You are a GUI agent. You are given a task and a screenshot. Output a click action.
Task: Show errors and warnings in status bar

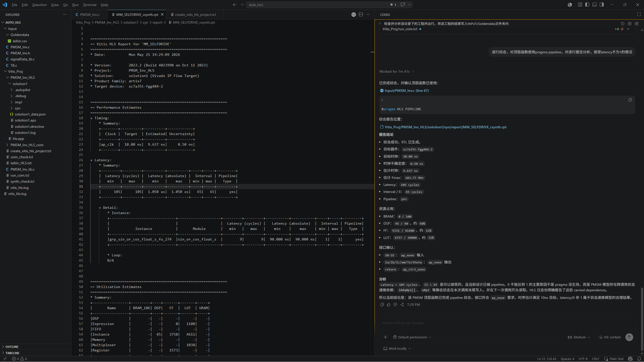coord(19,359)
